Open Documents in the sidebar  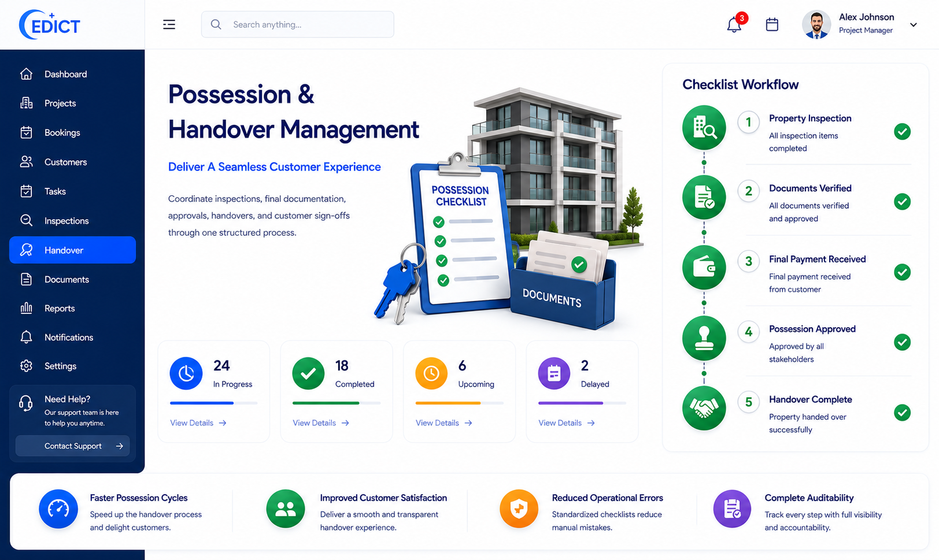pos(72,279)
